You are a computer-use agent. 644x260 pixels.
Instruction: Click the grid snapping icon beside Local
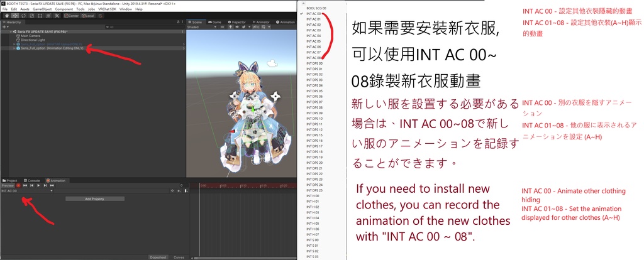[100, 16]
